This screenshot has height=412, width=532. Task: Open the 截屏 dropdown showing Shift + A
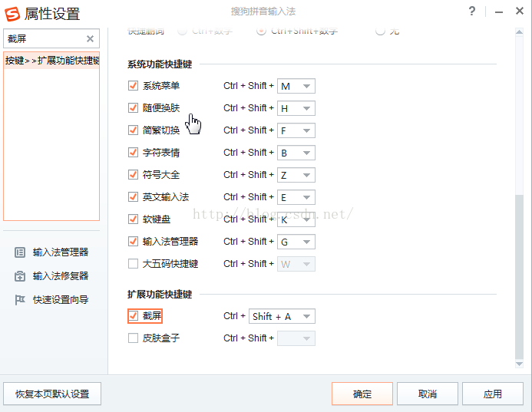point(282,316)
